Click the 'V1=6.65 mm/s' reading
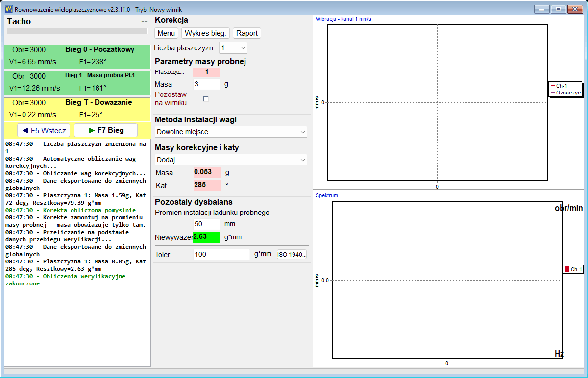This screenshot has height=378, width=588. (x=33, y=62)
